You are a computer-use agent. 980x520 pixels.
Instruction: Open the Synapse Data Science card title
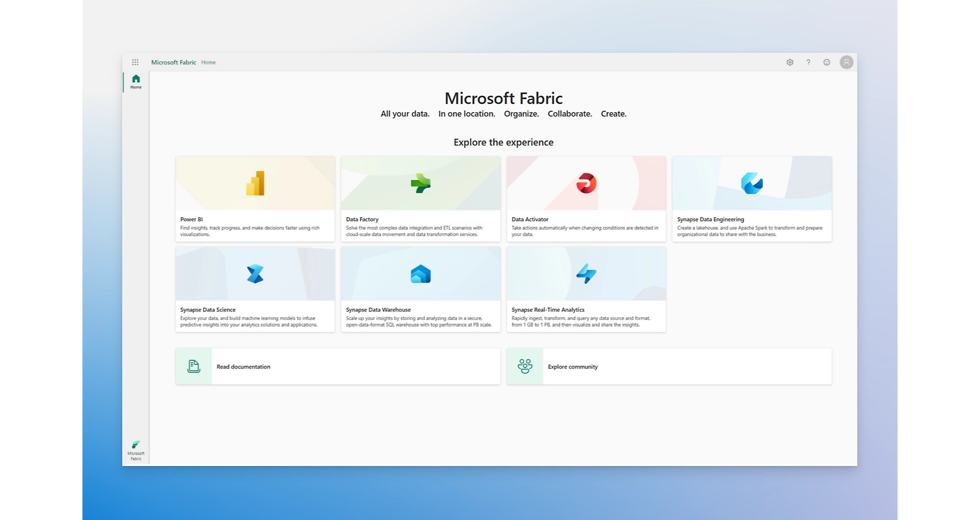(x=208, y=309)
